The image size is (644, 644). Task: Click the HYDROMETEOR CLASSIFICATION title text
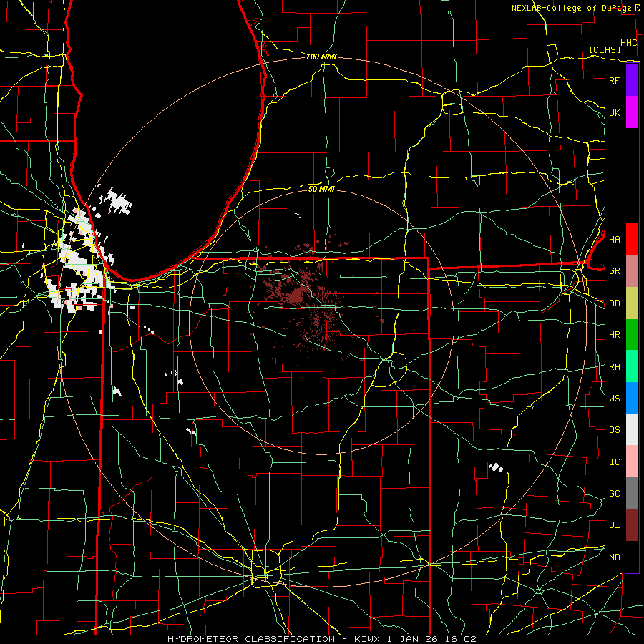pyautogui.click(x=251, y=639)
